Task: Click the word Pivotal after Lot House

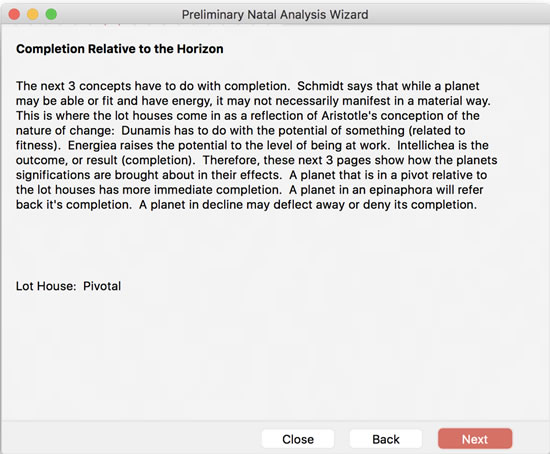Action: coord(102,286)
